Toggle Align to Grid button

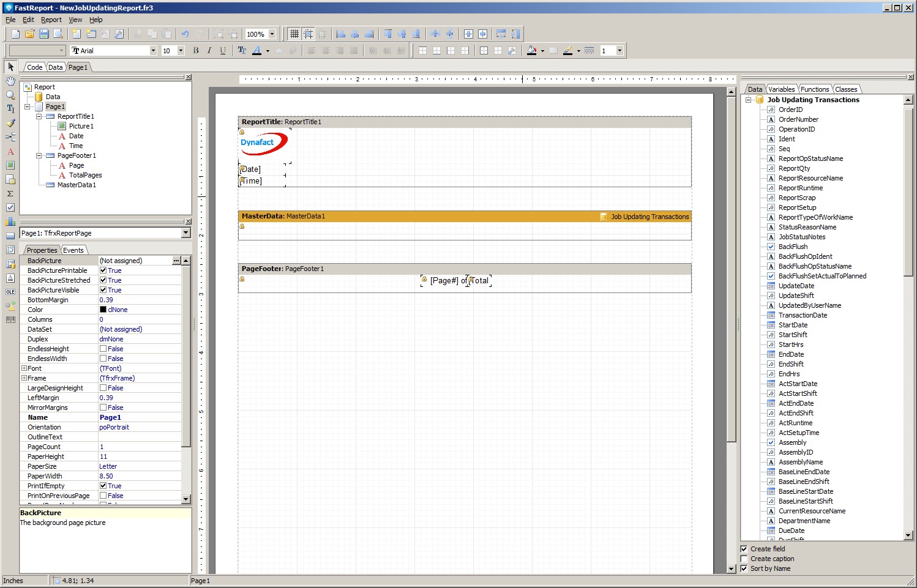click(x=309, y=34)
